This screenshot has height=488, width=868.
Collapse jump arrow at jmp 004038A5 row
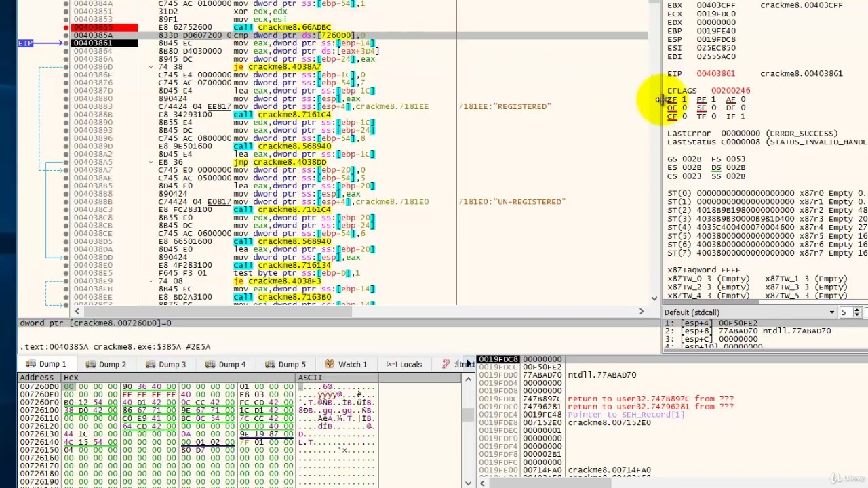pos(151,162)
